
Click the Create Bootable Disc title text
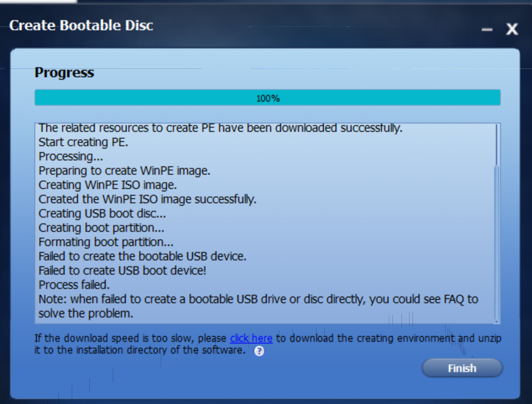pos(81,25)
